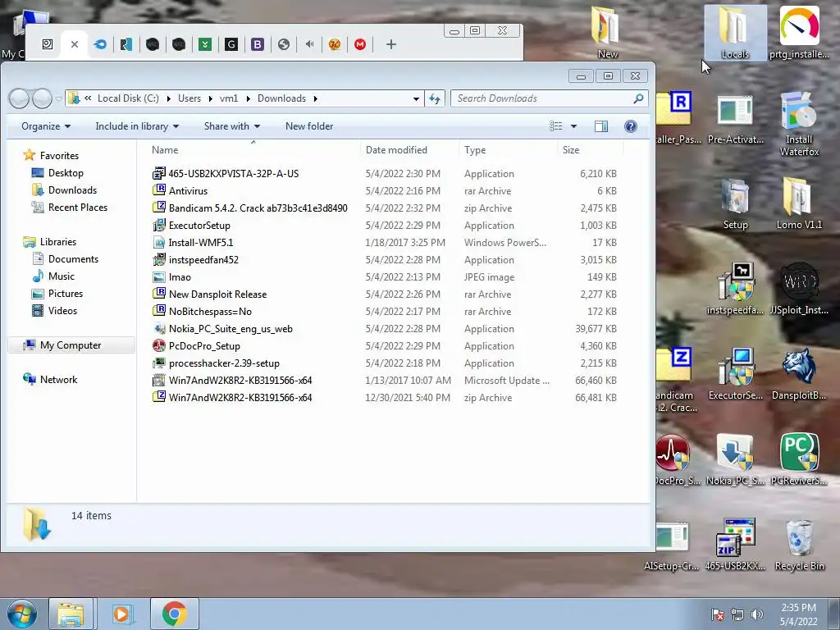Click the volume icon in system tray
This screenshot has width=840, height=630.
tap(756, 614)
